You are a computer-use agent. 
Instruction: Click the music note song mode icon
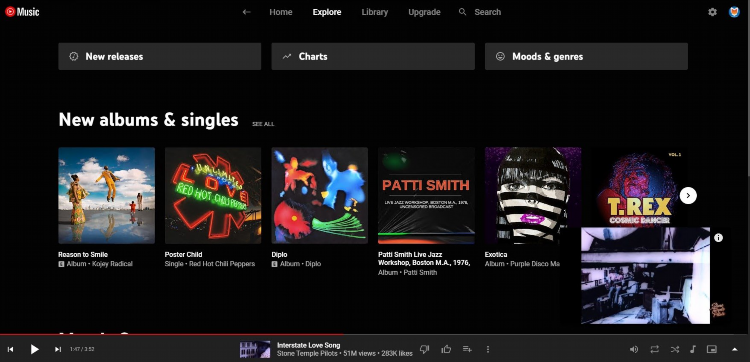point(693,349)
